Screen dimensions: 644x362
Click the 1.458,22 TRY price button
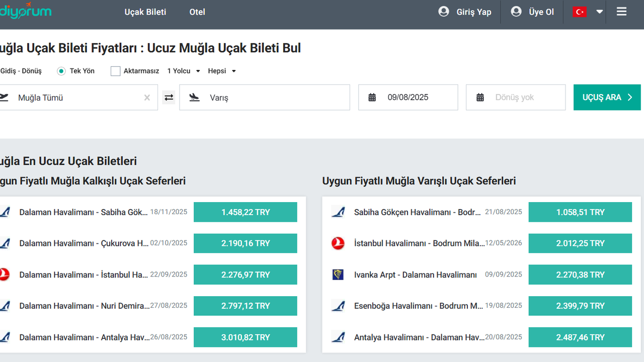(246, 212)
